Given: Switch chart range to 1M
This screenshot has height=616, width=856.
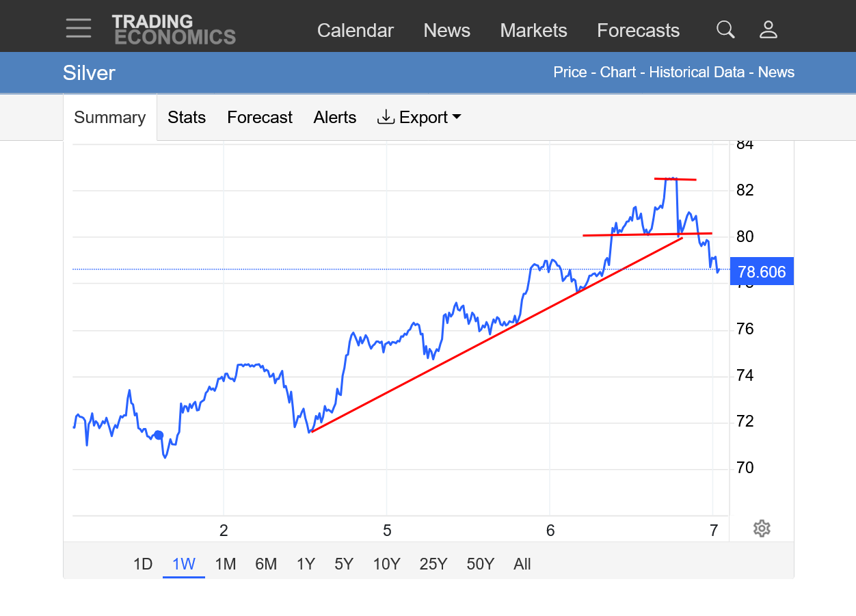Looking at the screenshot, I should [x=225, y=564].
